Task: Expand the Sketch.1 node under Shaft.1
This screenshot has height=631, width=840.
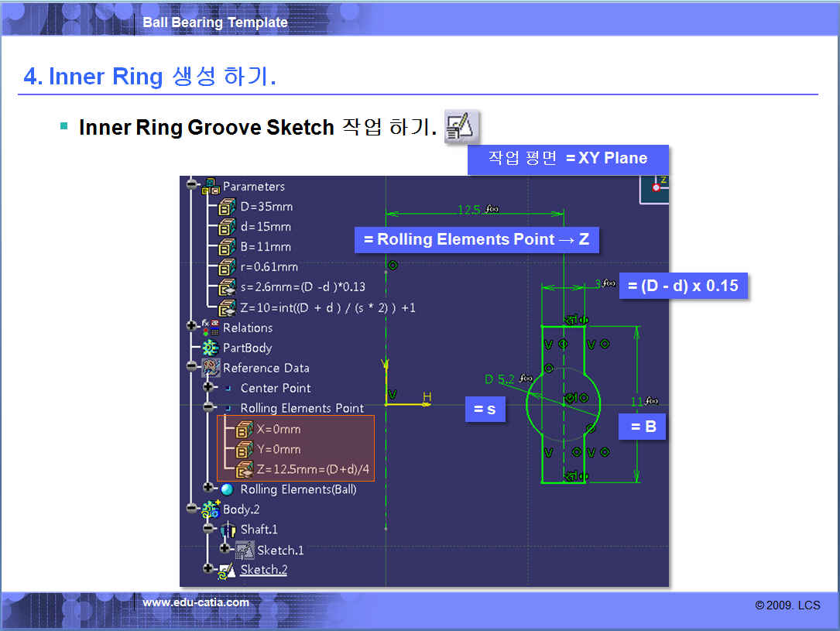Action: (225, 550)
